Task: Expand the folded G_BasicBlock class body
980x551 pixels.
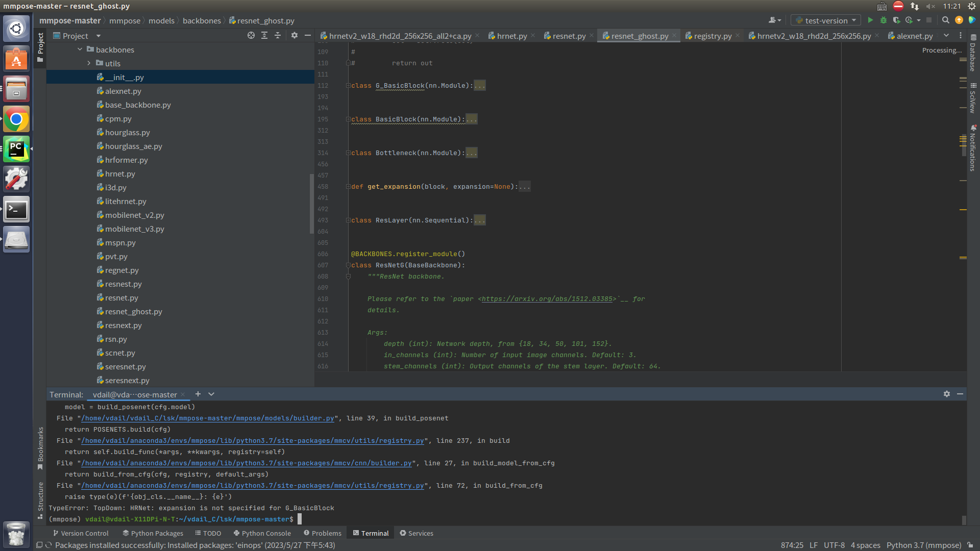Action: [480, 85]
